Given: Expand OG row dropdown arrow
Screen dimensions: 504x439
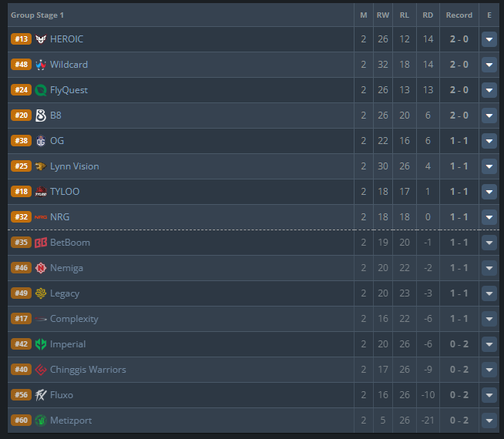Looking at the screenshot, I should [x=489, y=141].
